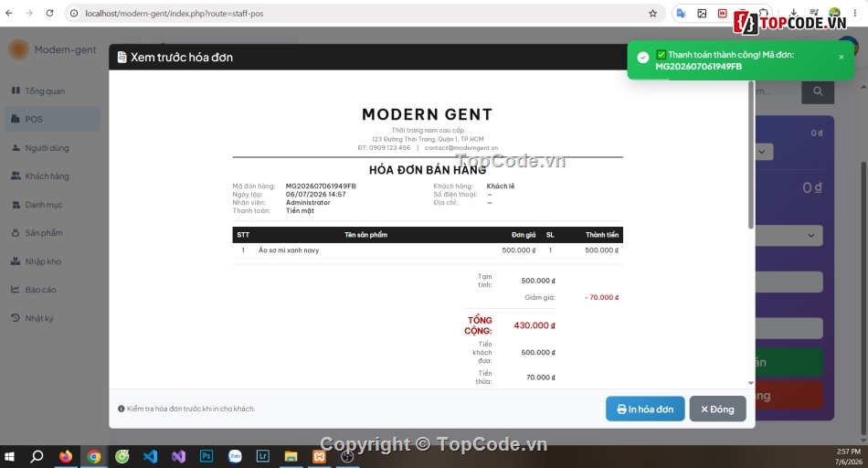Open Cốc Cốc browser from taskbar

click(122, 456)
